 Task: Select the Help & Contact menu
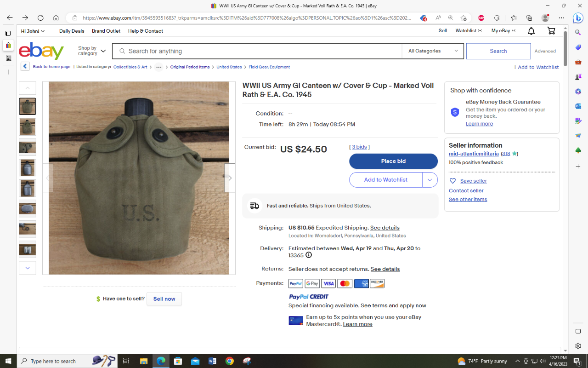pos(146,31)
